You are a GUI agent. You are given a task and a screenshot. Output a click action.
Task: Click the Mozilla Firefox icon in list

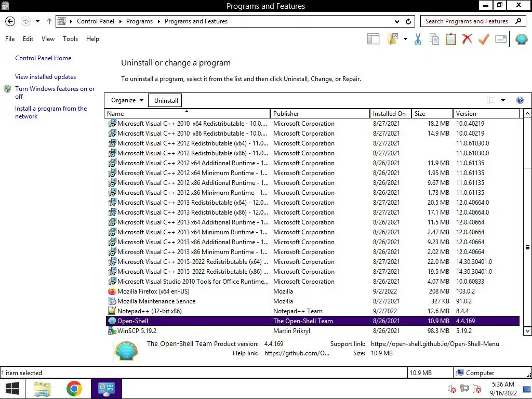point(112,291)
